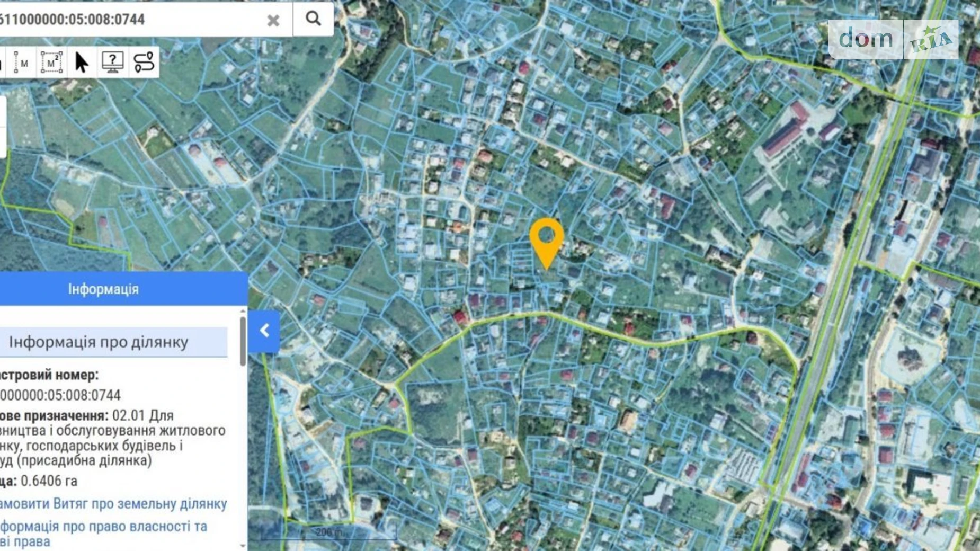
Task: Click the cadastral number text ending 0744 in panel
Action: coord(60,395)
